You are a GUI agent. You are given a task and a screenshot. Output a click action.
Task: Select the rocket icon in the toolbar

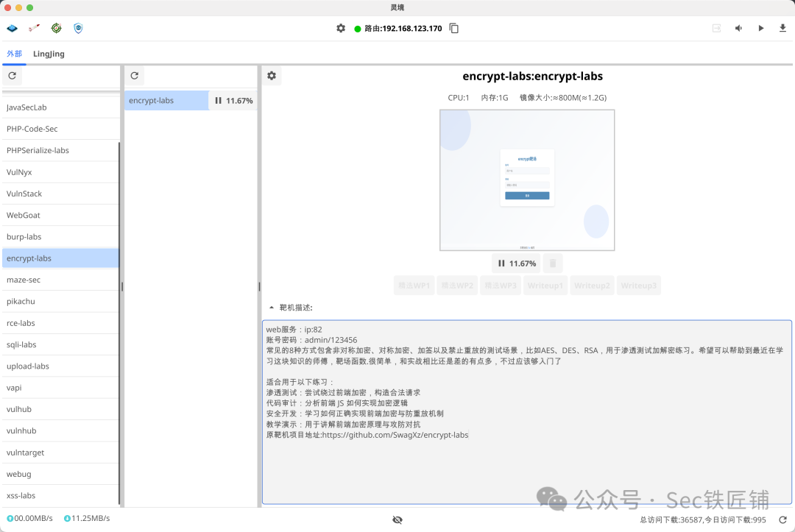(32, 27)
